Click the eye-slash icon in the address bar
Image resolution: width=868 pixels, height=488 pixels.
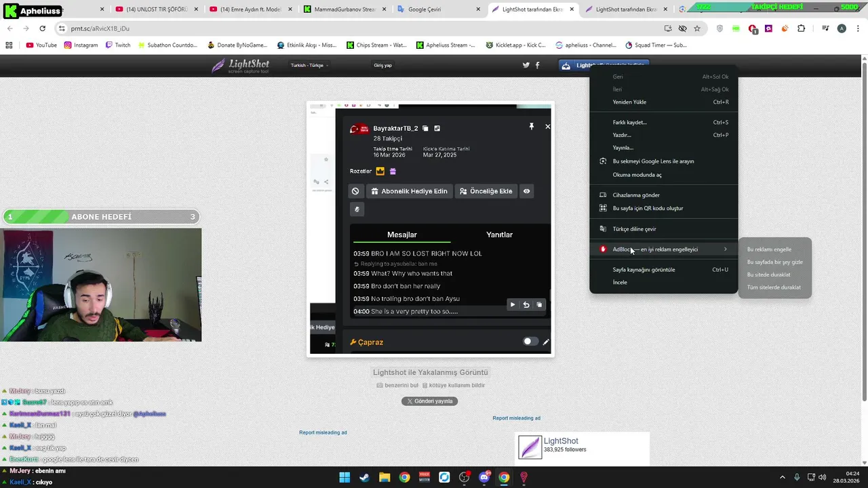[x=682, y=28]
